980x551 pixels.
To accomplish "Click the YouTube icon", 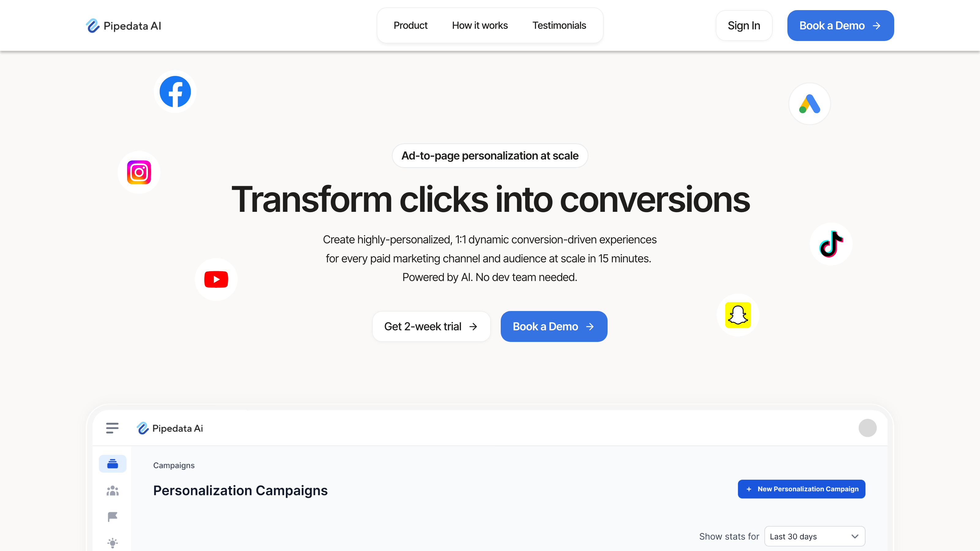I will (x=216, y=279).
